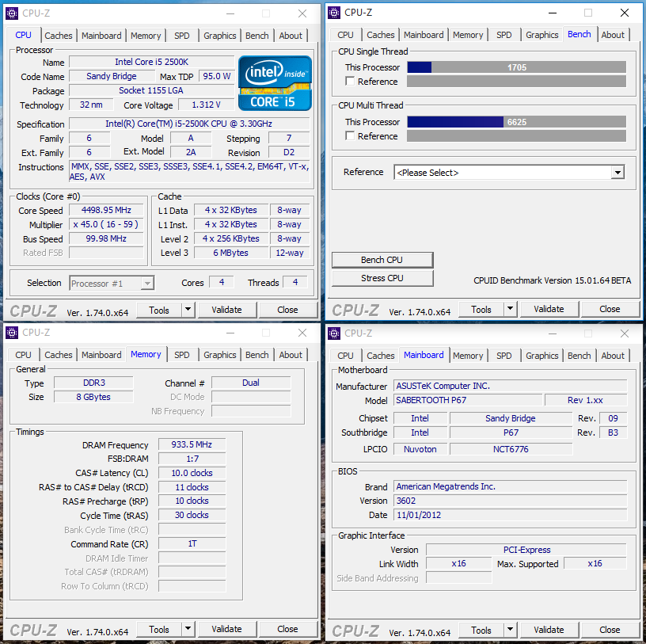
Task: Click the multi thread score bar showing 6625
Action: pos(517,122)
